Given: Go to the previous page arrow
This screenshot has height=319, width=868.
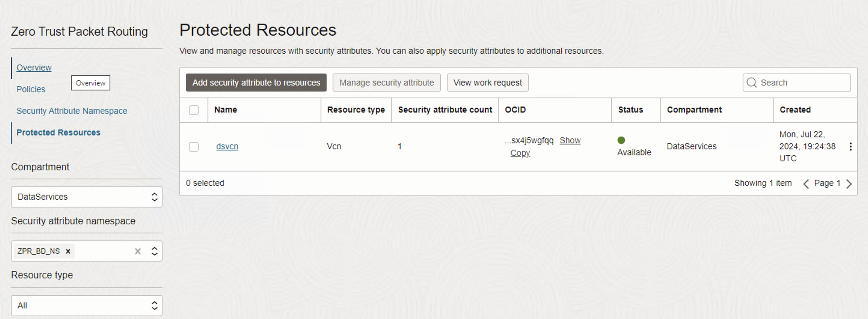Looking at the screenshot, I should (806, 183).
